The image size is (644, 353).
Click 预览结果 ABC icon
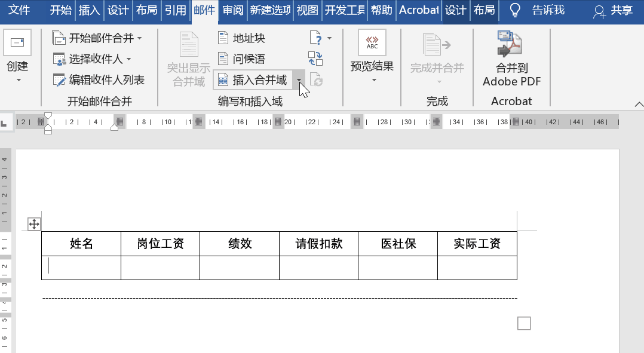(372, 42)
